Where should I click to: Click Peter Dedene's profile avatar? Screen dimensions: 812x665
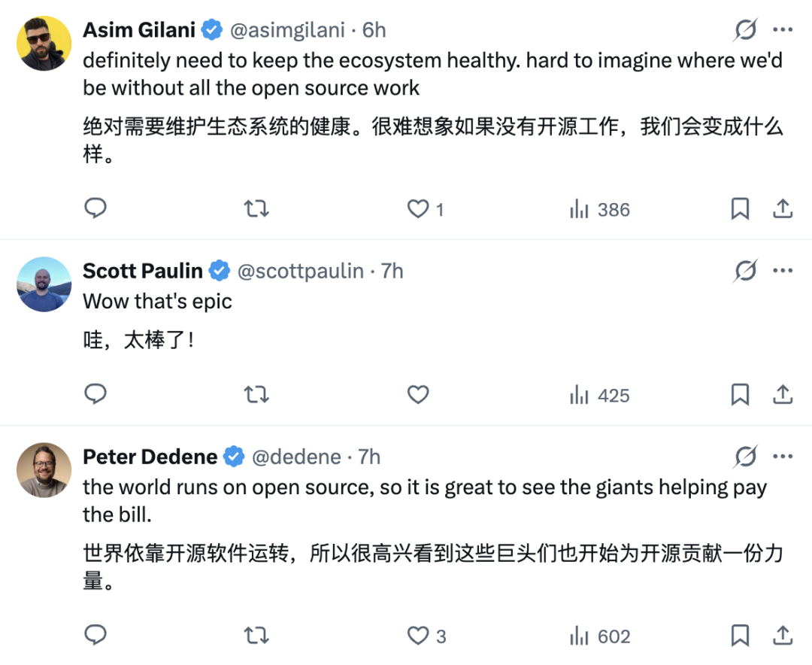click(44, 469)
